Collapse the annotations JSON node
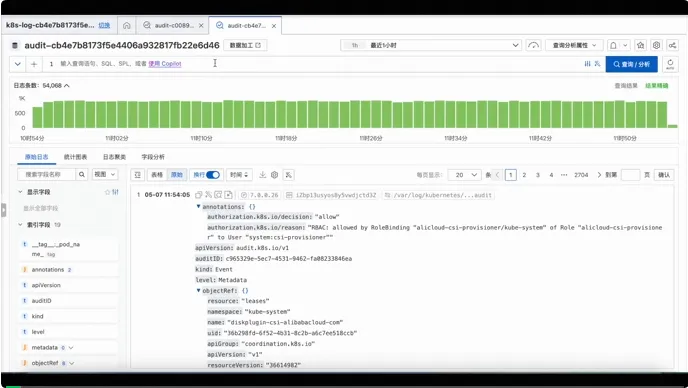Image resolution: width=688 pixels, height=388 pixels. click(x=198, y=206)
